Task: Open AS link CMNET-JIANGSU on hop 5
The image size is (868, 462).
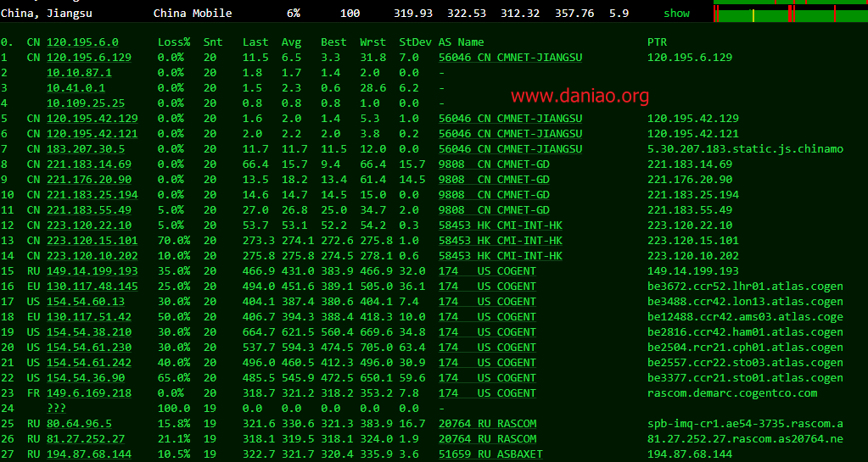Action: 511,119
